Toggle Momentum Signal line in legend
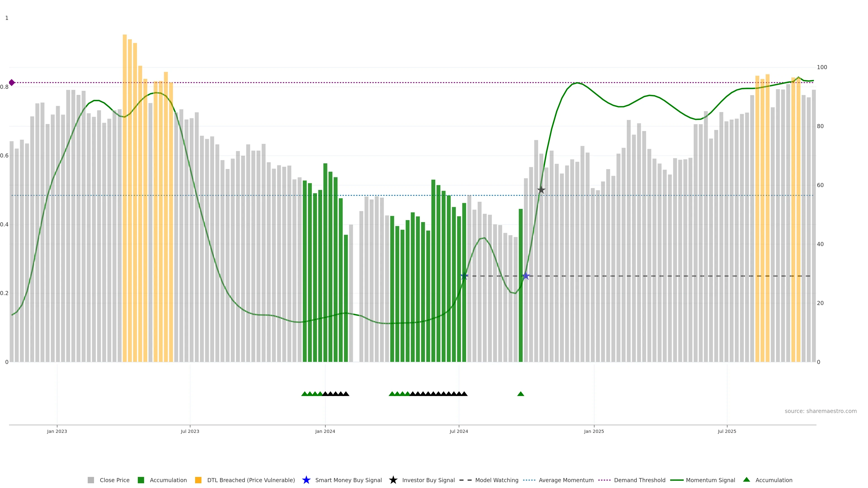This screenshot has height=488, width=868. (710, 480)
